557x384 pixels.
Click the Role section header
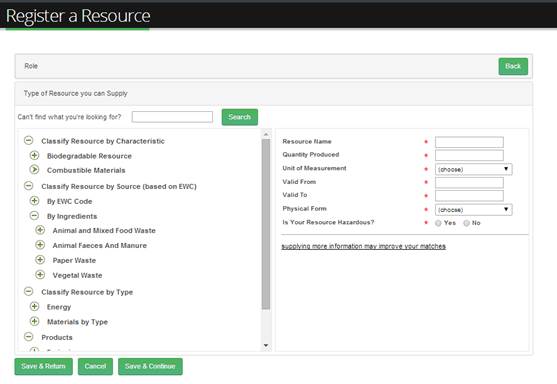[x=274, y=66]
